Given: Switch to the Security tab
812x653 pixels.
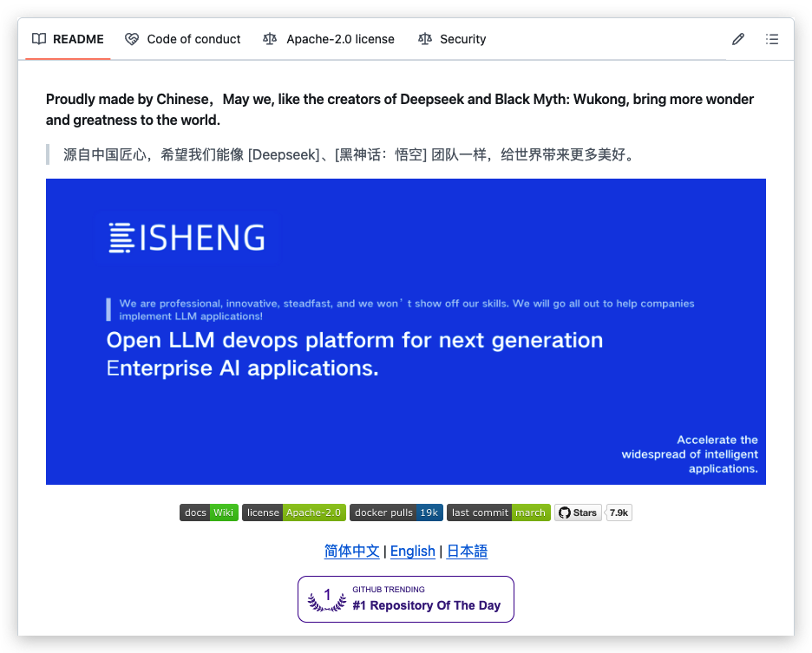Looking at the screenshot, I should click(x=452, y=39).
